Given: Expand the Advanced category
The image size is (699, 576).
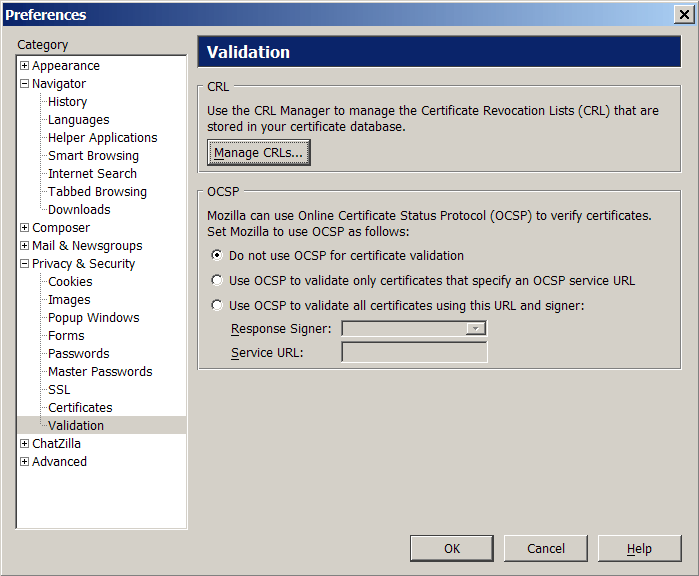Looking at the screenshot, I should [25, 461].
